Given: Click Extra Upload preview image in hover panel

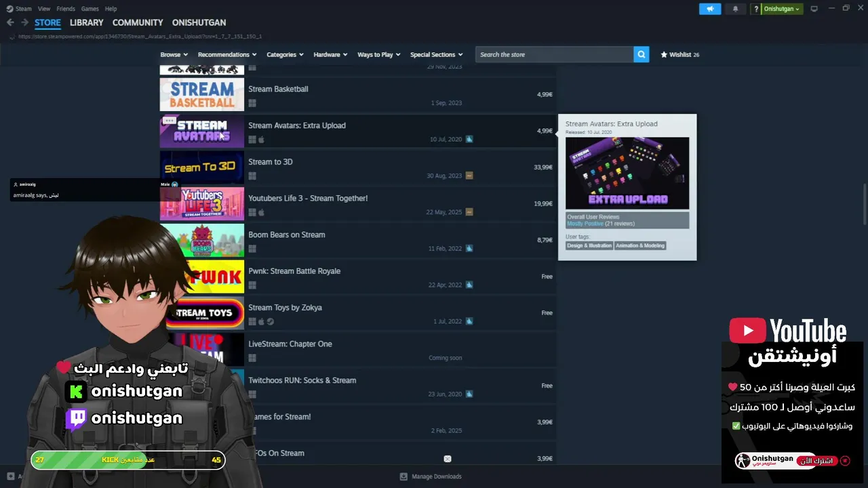Looking at the screenshot, I should (627, 174).
